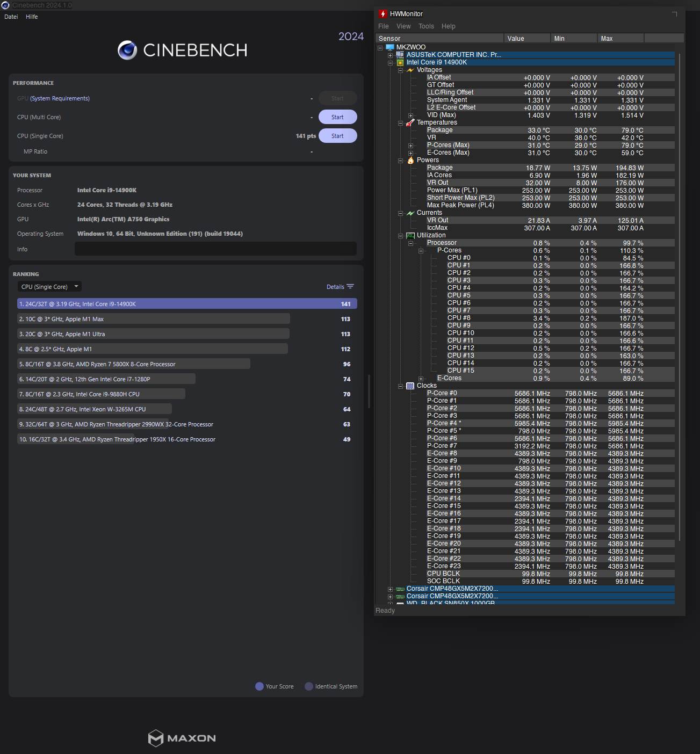This screenshot has height=754, width=700.
Task: Click the Maxon logo at the bottom
Action: tap(182, 738)
